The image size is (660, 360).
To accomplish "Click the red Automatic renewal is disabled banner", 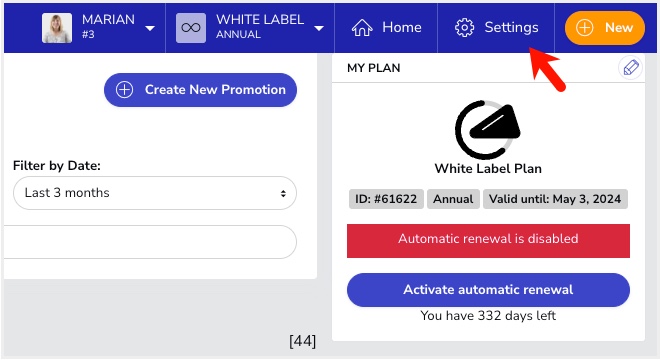I will 488,241.
